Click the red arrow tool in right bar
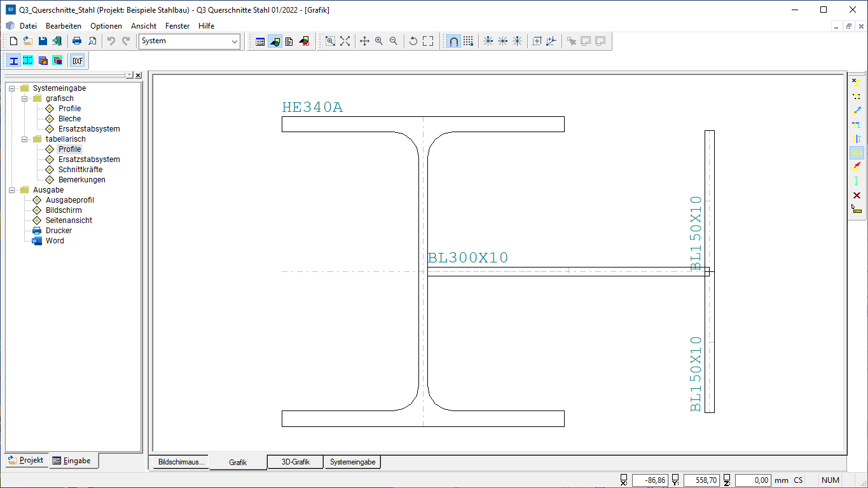This screenshot has width=868, height=488. click(857, 166)
